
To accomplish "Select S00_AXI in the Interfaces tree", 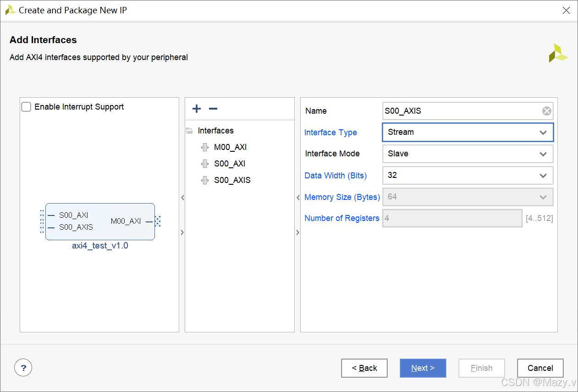I will tap(230, 164).
